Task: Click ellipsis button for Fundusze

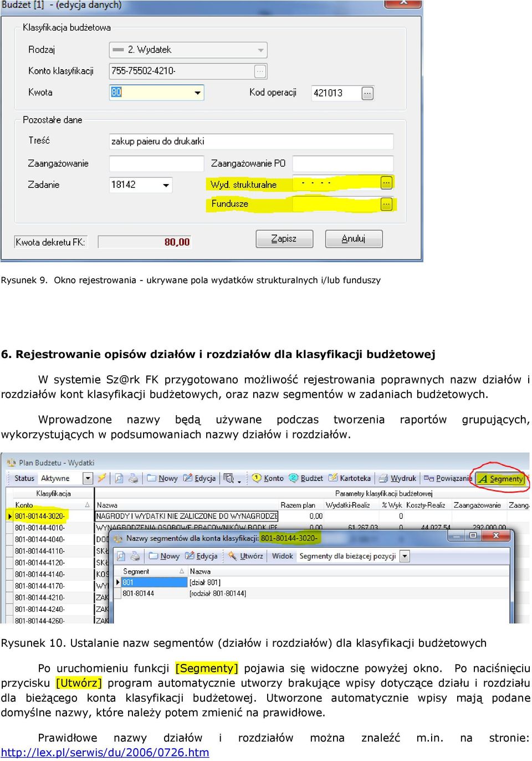Action: pyautogui.click(x=387, y=204)
